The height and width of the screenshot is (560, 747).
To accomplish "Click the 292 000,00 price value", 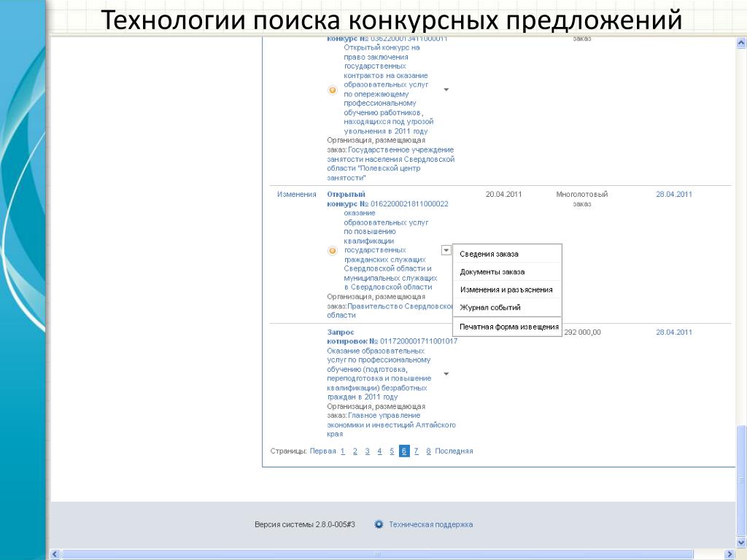I will tap(582, 332).
